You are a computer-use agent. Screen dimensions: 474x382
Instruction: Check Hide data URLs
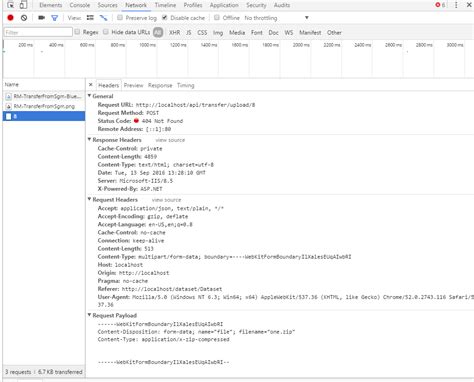click(x=106, y=32)
